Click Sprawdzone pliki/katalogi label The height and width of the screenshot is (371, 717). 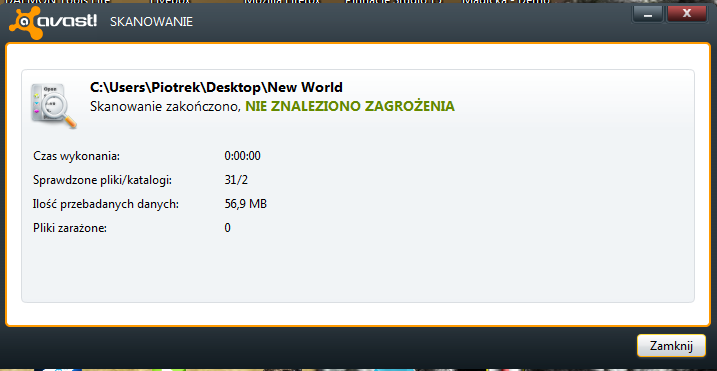coord(102,180)
